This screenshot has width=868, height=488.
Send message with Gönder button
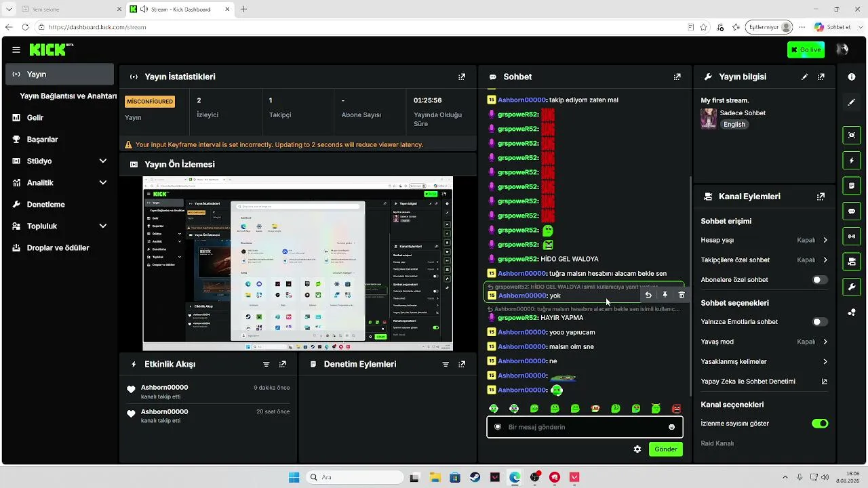666,449
